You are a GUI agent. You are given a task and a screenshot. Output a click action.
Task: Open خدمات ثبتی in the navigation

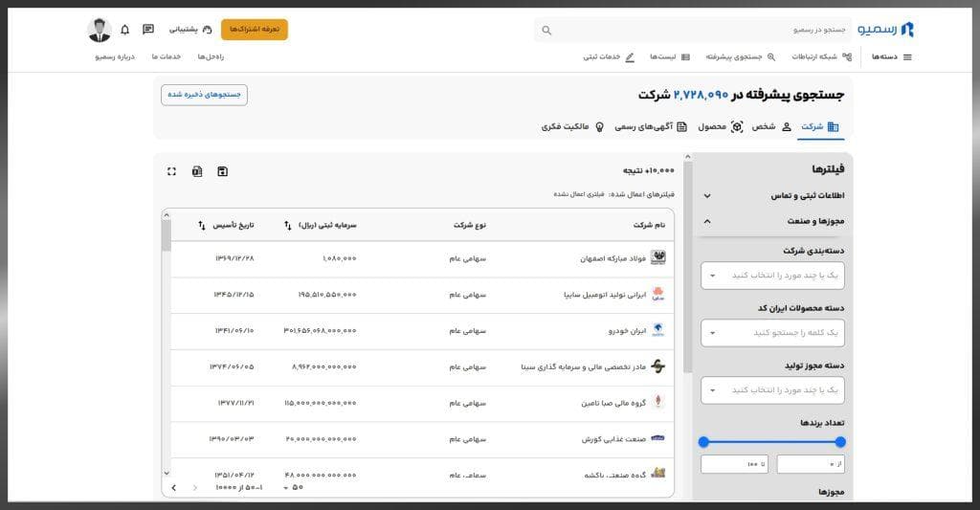tap(609, 56)
